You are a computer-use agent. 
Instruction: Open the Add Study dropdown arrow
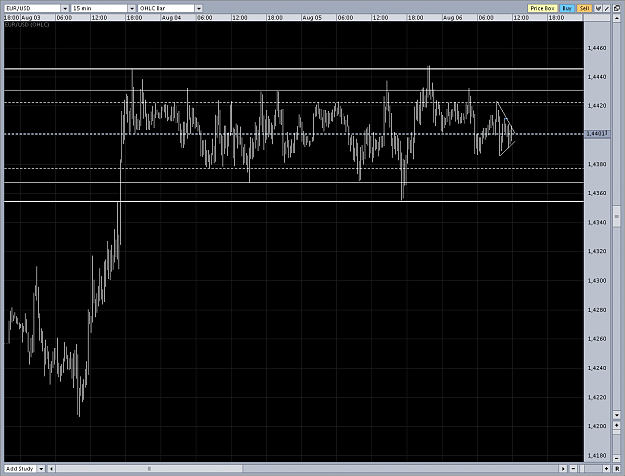pyautogui.click(x=41, y=469)
